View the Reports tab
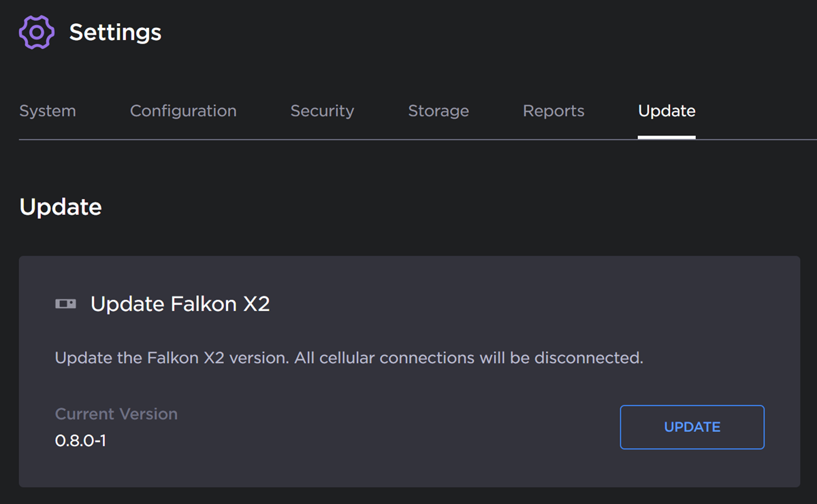 (x=554, y=111)
